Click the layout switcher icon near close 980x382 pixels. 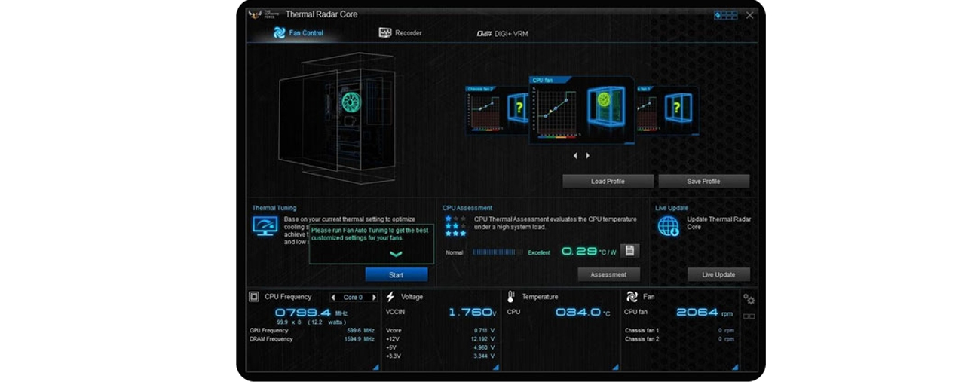725,15
